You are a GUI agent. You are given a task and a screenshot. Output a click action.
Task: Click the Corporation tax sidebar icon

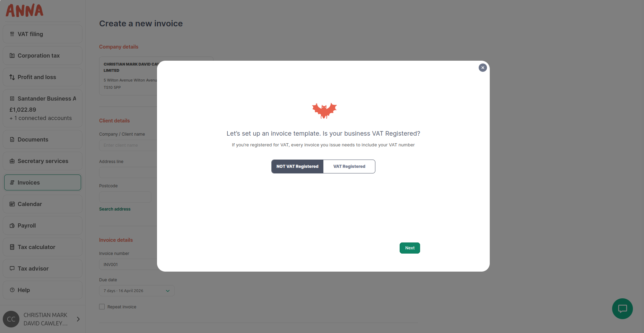coord(12,55)
